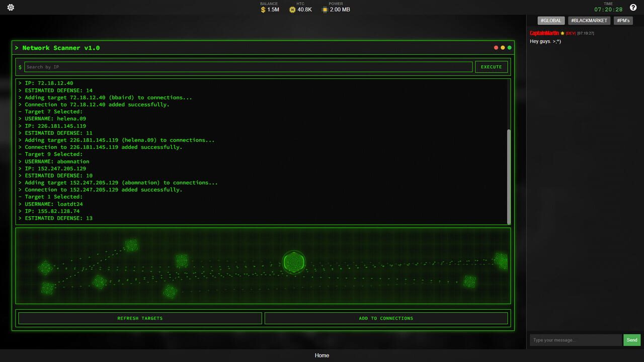
Task: Click the dollar balance icon
Action: pos(263,10)
